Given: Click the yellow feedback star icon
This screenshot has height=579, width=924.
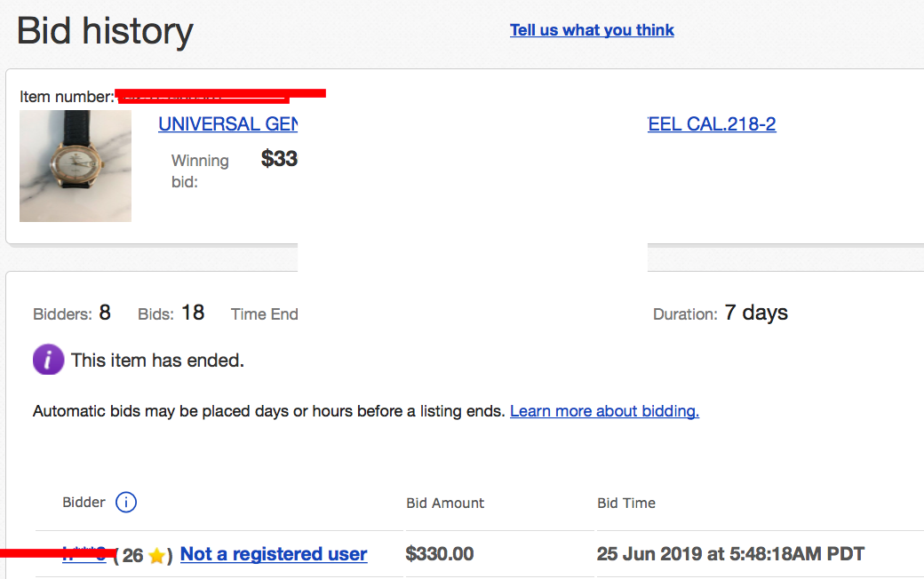Looking at the screenshot, I should (156, 556).
